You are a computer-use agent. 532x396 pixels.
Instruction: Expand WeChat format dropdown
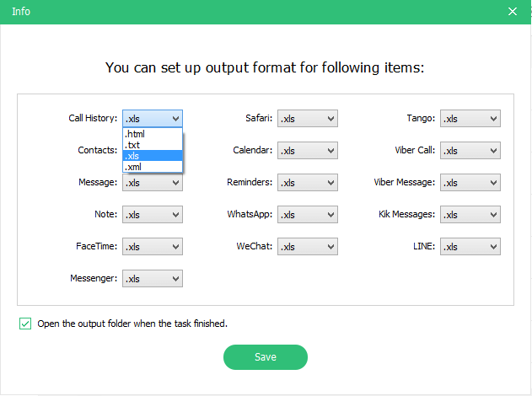(307, 247)
